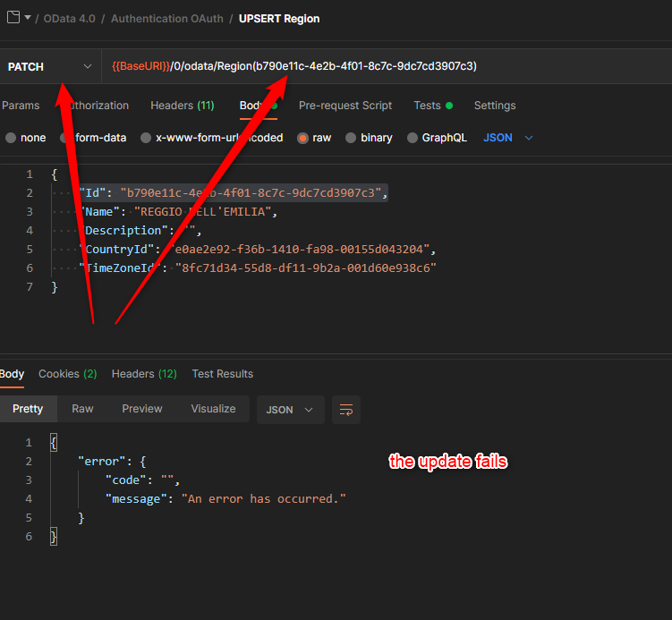Image resolution: width=672 pixels, height=620 pixels.
Task: Toggle the wrap lines icon
Action: click(346, 410)
